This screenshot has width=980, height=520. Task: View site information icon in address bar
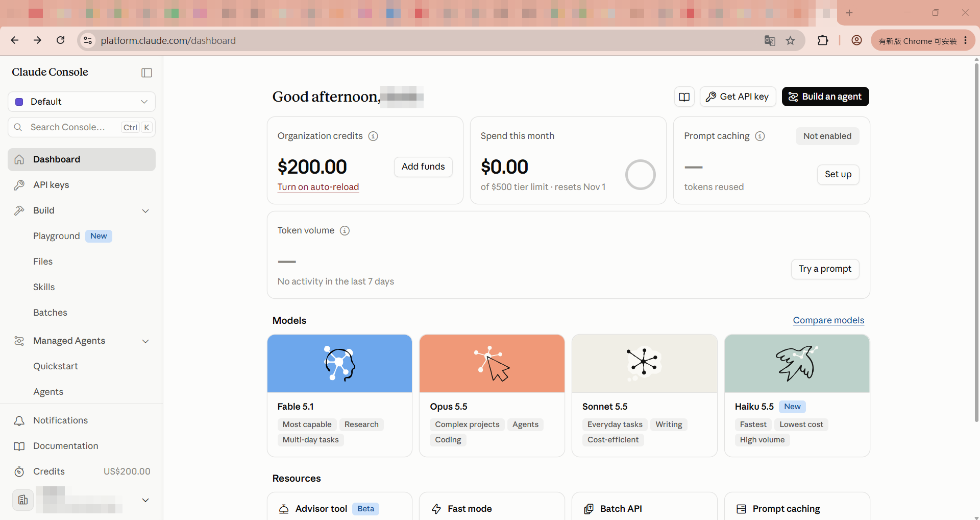[x=88, y=40]
